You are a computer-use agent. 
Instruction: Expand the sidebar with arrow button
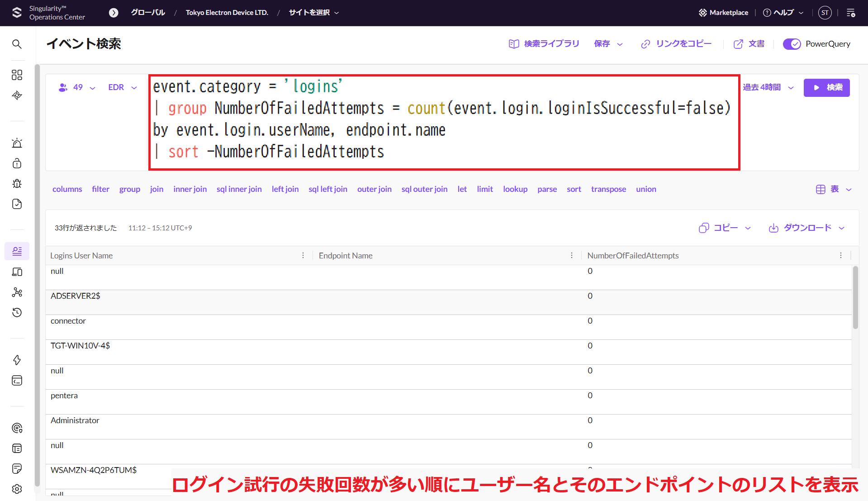coord(114,13)
